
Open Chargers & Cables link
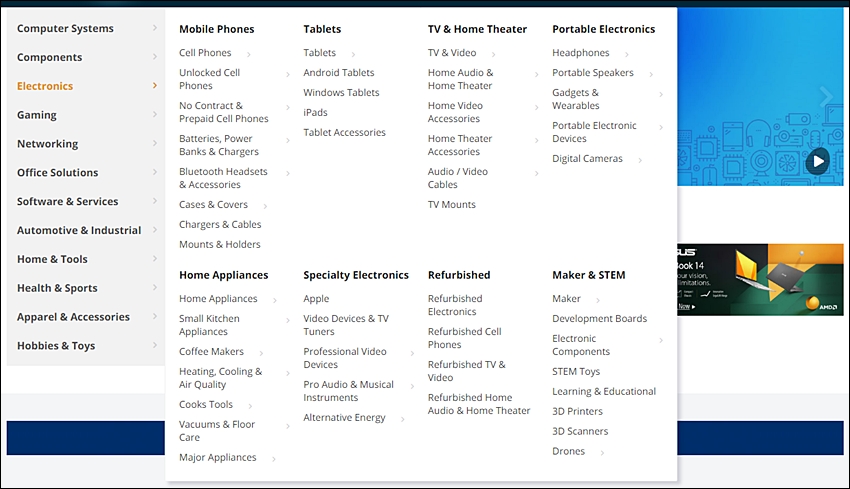[220, 224]
